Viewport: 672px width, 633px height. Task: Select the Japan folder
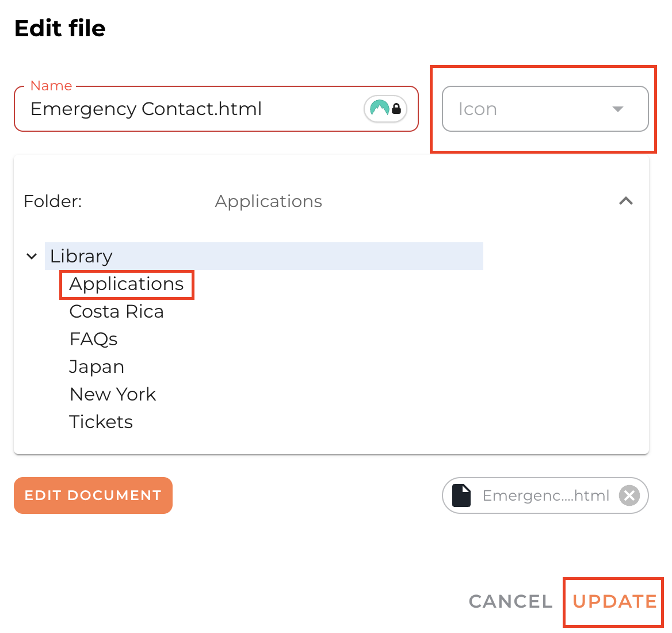[x=97, y=367]
